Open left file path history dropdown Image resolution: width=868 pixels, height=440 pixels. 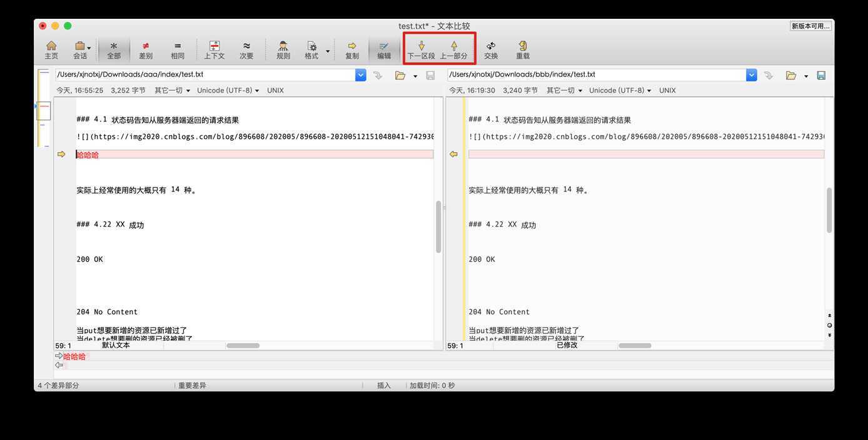[x=361, y=75]
